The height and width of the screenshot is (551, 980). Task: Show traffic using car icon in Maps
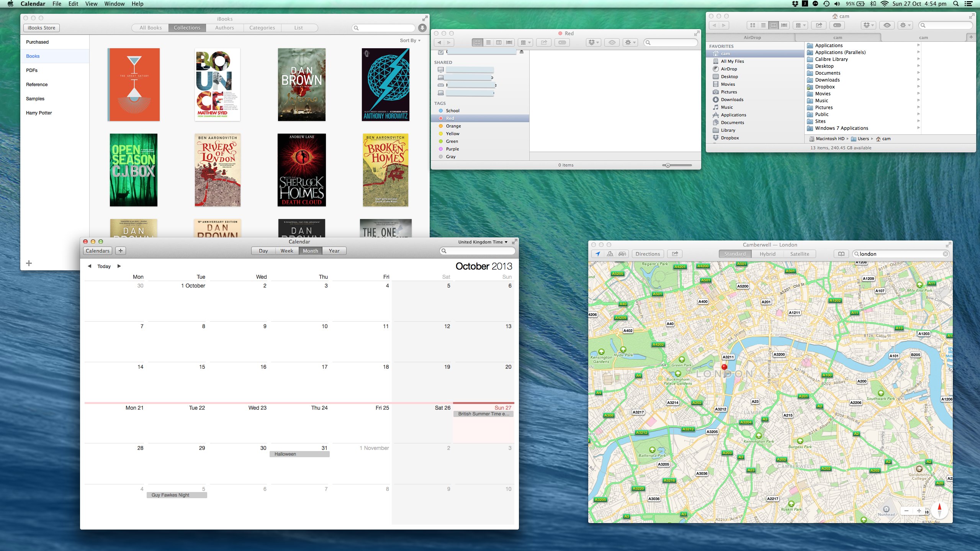click(622, 254)
